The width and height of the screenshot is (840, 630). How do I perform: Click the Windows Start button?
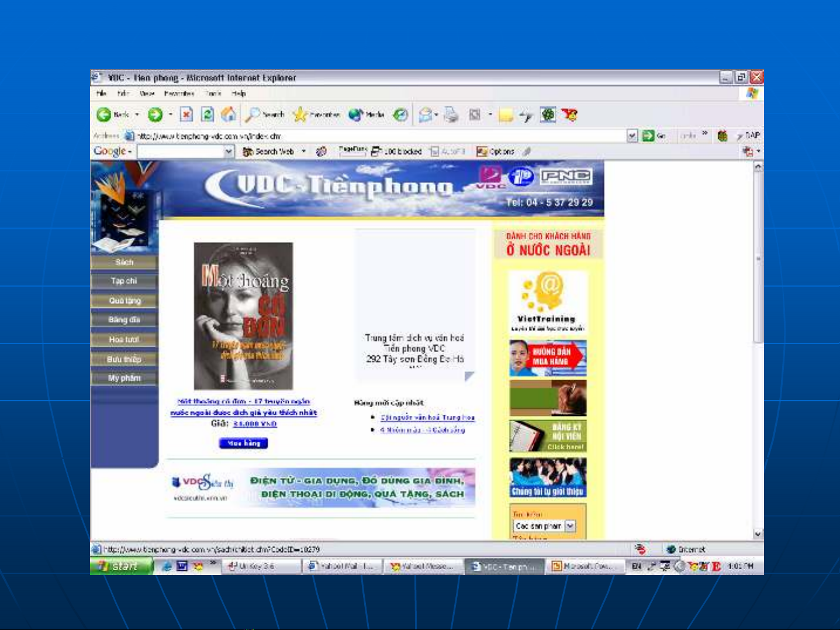120,566
